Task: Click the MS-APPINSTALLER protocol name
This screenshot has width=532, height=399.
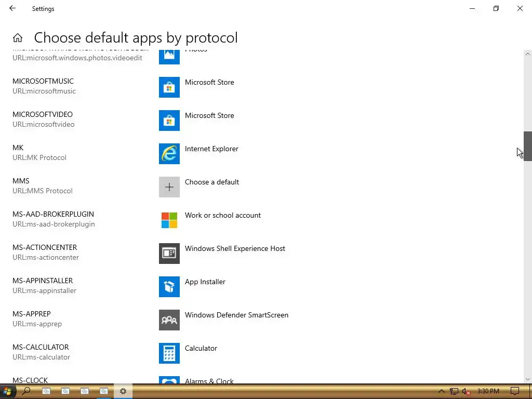Action: click(x=43, y=281)
